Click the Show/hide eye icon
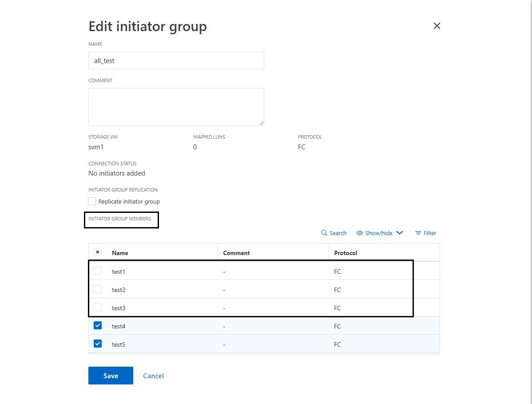The image size is (532, 404). tap(360, 233)
